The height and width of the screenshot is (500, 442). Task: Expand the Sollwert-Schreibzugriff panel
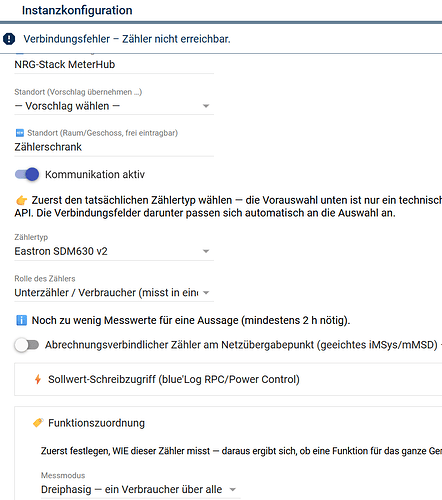click(228, 379)
